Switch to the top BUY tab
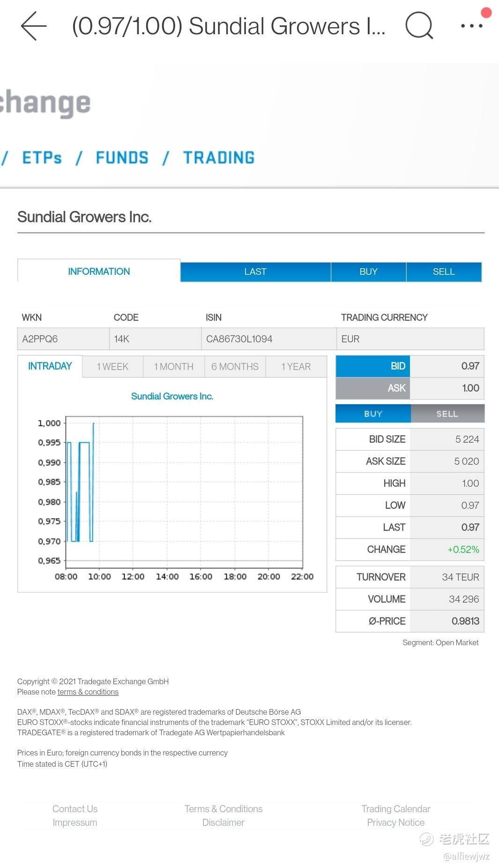The width and height of the screenshot is (499, 868). tap(368, 272)
